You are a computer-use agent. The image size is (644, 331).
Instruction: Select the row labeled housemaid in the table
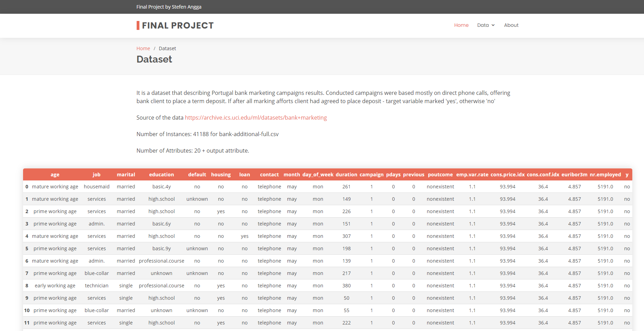(97, 186)
